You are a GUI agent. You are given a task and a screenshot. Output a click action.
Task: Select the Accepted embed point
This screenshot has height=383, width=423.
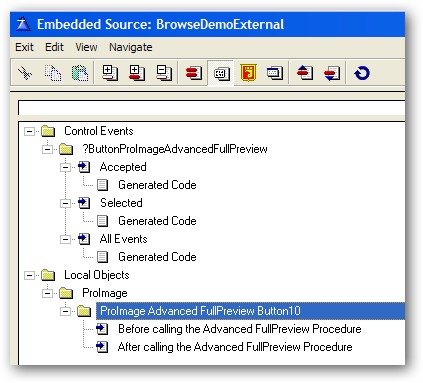[x=123, y=167]
